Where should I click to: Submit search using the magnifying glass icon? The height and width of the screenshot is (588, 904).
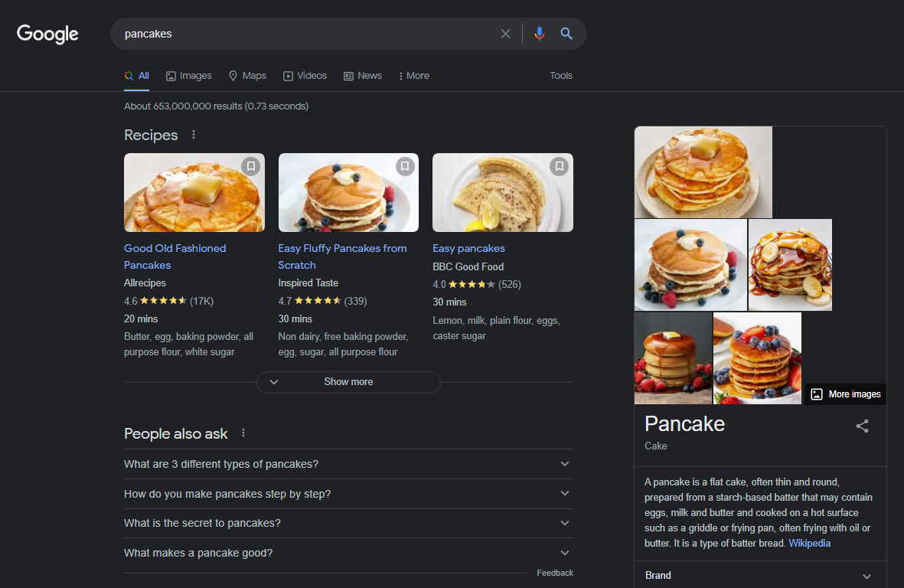(x=566, y=34)
